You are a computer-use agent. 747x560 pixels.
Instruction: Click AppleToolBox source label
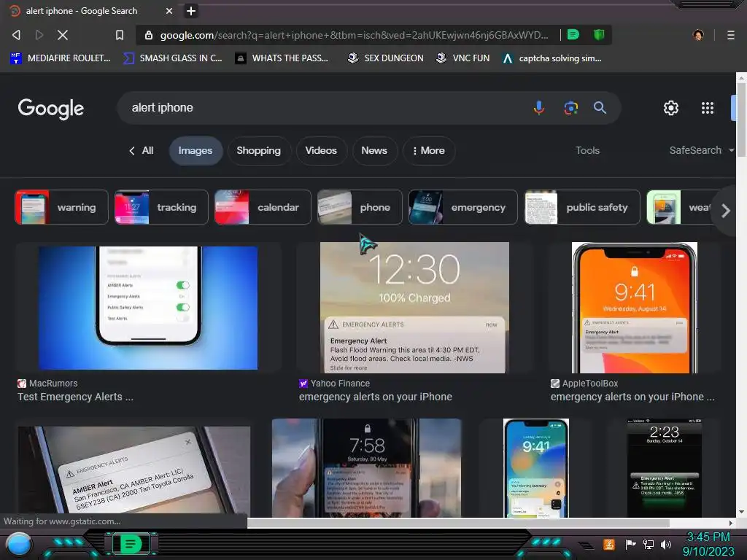(589, 384)
